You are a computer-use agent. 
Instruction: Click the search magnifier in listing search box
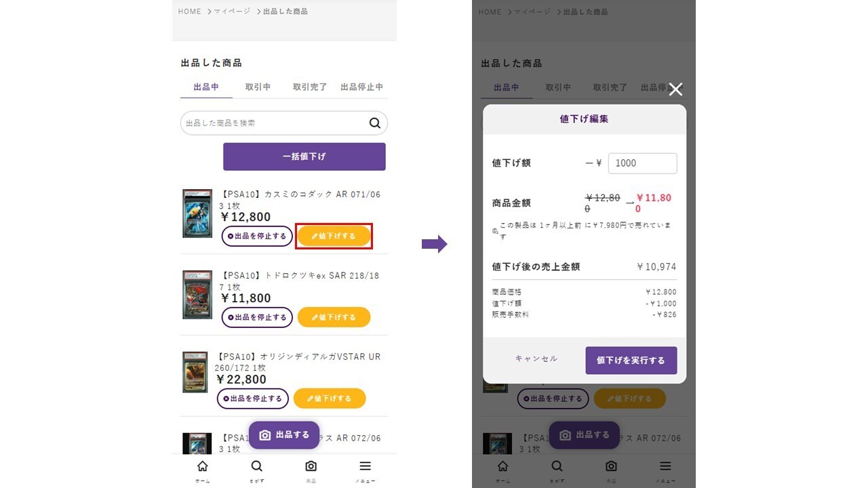(374, 123)
